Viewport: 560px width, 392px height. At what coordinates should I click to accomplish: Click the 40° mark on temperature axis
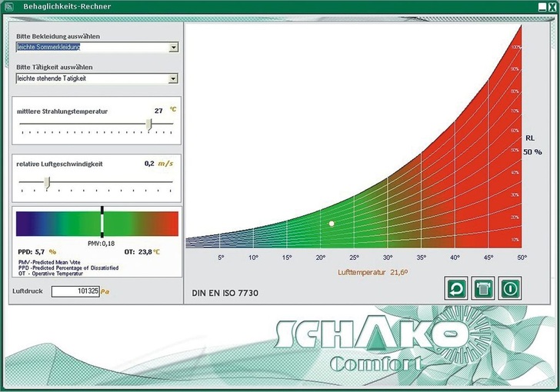[x=455, y=257]
